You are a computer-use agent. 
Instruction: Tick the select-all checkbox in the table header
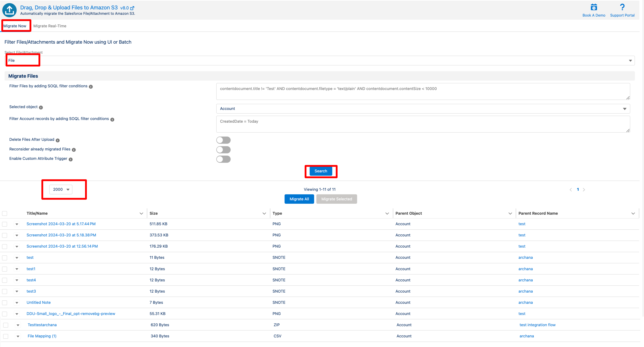(5, 213)
